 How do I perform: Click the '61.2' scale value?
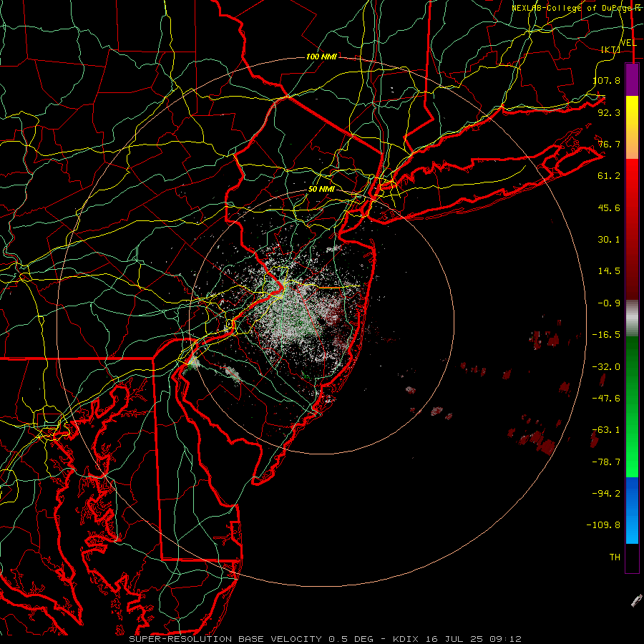(x=609, y=176)
